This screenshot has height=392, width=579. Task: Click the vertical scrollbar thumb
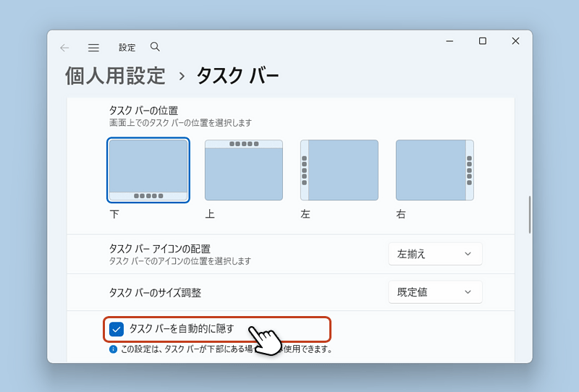pyautogui.click(x=530, y=215)
